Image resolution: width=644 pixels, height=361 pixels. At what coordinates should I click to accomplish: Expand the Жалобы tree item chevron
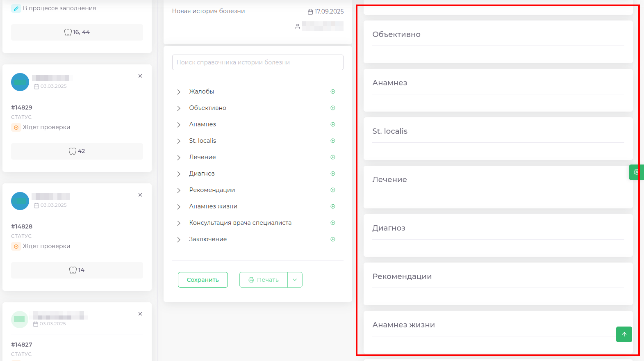[x=179, y=91]
